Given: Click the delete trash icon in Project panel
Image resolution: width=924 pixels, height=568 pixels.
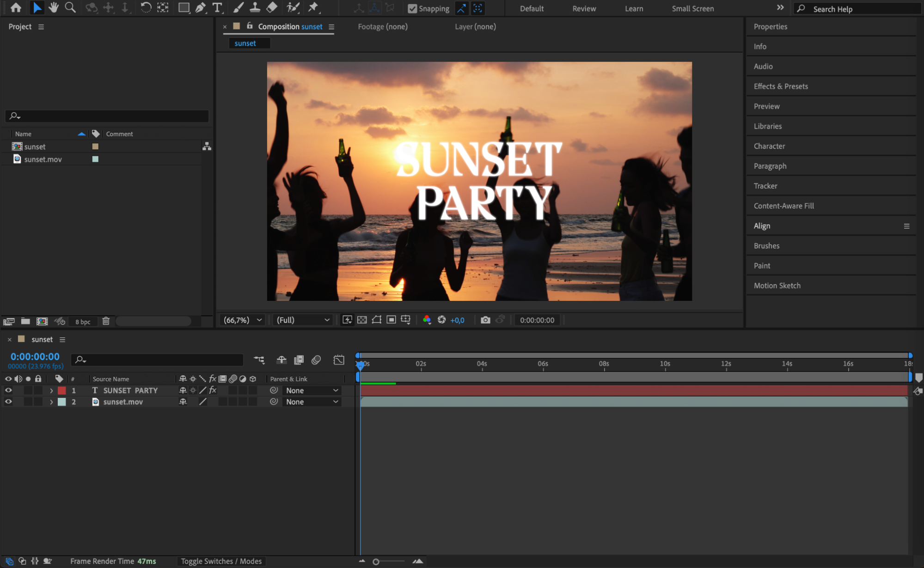Looking at the screenshot, I should point(106,321).
